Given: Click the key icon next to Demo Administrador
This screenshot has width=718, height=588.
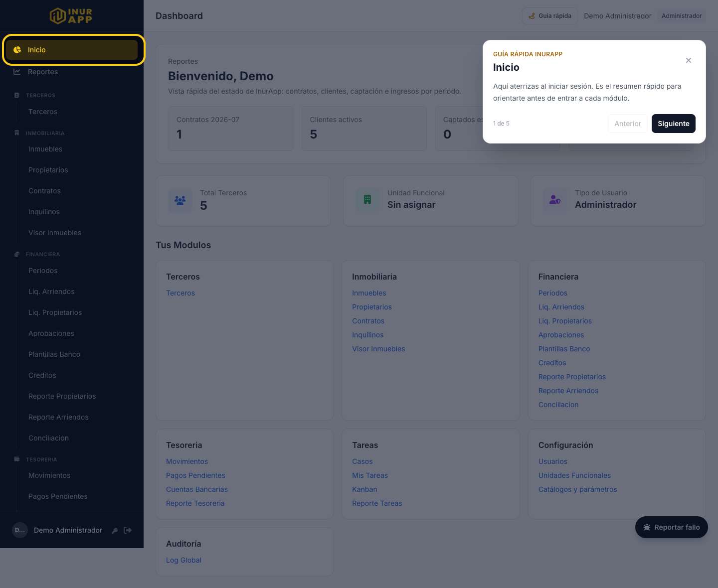Looking at the screenshot, I should pyautogui.click(x=115, y=531).
